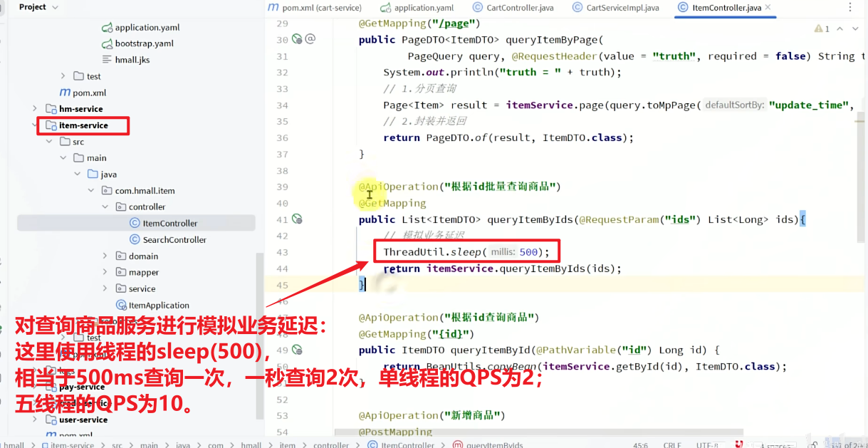Click the next highlighted problem arrow
Image resolution: width=868 pixels, height=448 pixels.
(x=857, y=28)
